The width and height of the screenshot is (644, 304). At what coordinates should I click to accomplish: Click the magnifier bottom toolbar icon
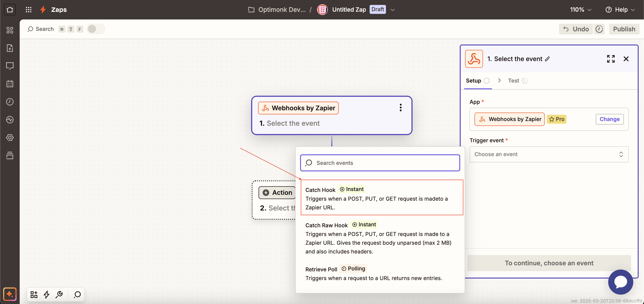[x=77, y=295]
